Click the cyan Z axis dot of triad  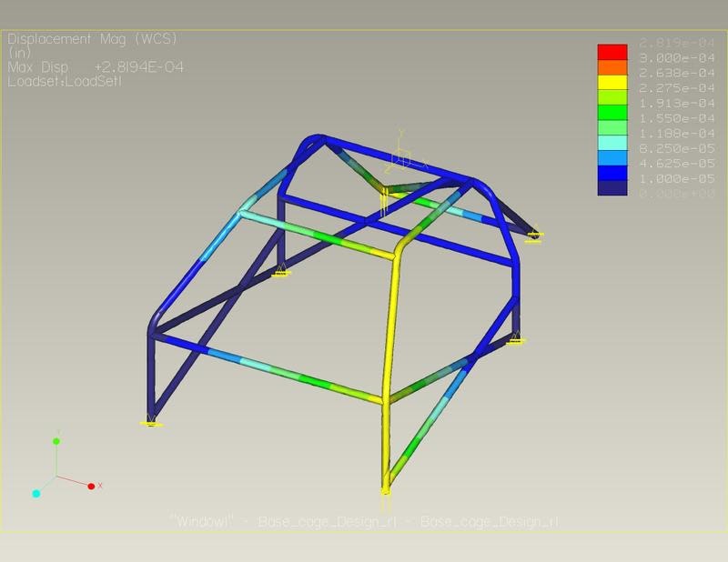[36, 493]
